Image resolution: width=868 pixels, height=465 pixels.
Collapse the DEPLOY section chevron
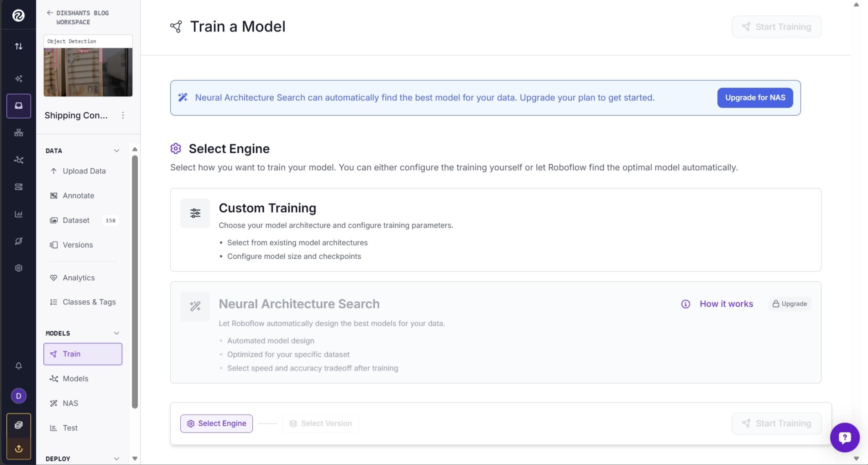pyautogui.click(x=116, y=459)
